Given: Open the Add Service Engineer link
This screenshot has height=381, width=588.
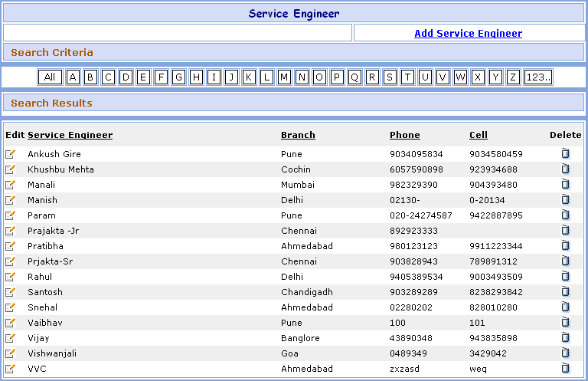Looking at the screenshot, I should point(468,33).
